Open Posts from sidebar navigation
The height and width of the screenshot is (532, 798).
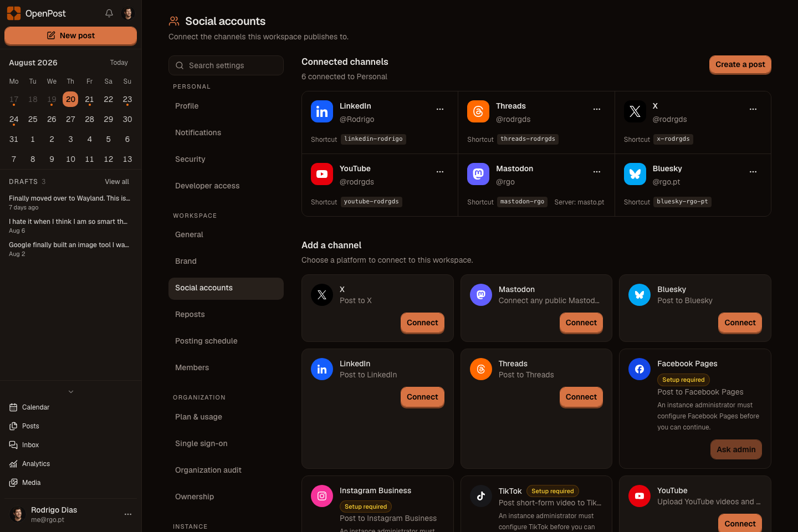point(70,426)
